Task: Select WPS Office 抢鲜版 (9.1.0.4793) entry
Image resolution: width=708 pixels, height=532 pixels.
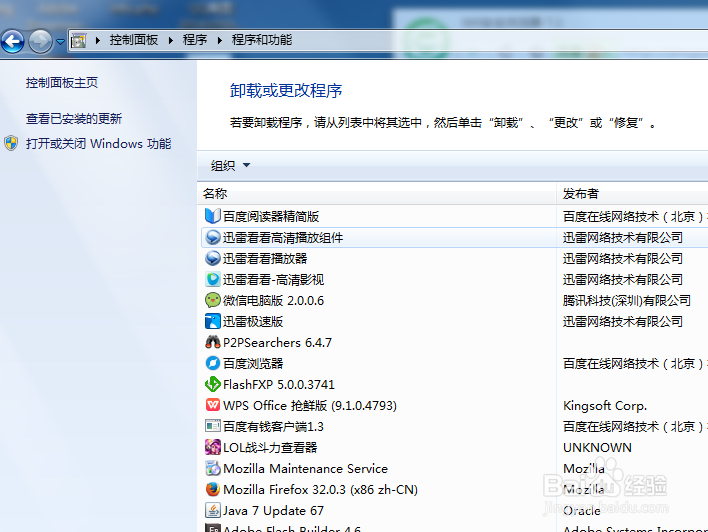Action: pyautogui.click(x=310, y=406)
